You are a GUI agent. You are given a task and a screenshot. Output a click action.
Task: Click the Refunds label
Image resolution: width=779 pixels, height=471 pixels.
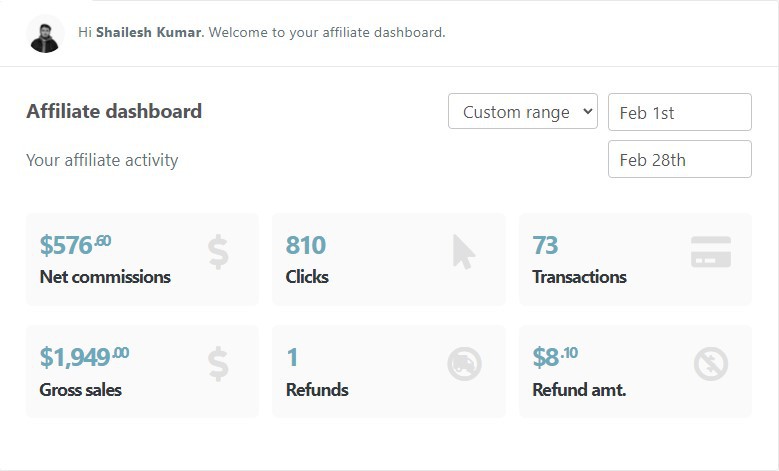317,390
